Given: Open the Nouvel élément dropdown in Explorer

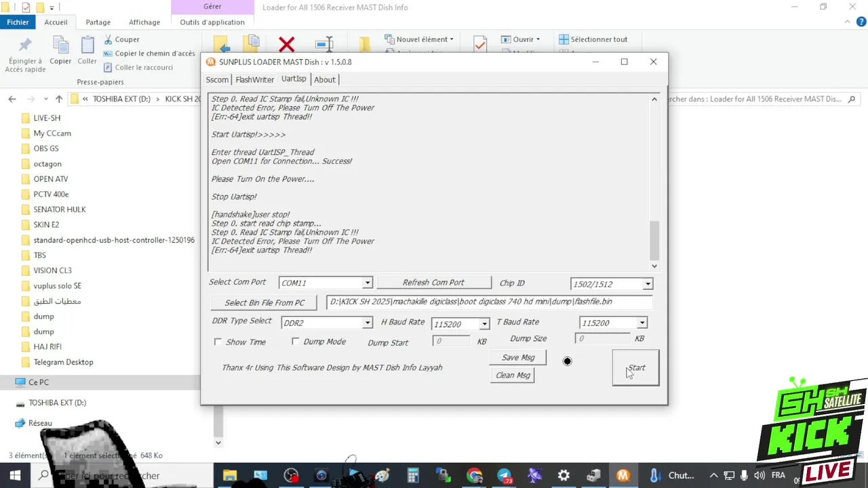Looking at the screenshot, I should [418, 39].
